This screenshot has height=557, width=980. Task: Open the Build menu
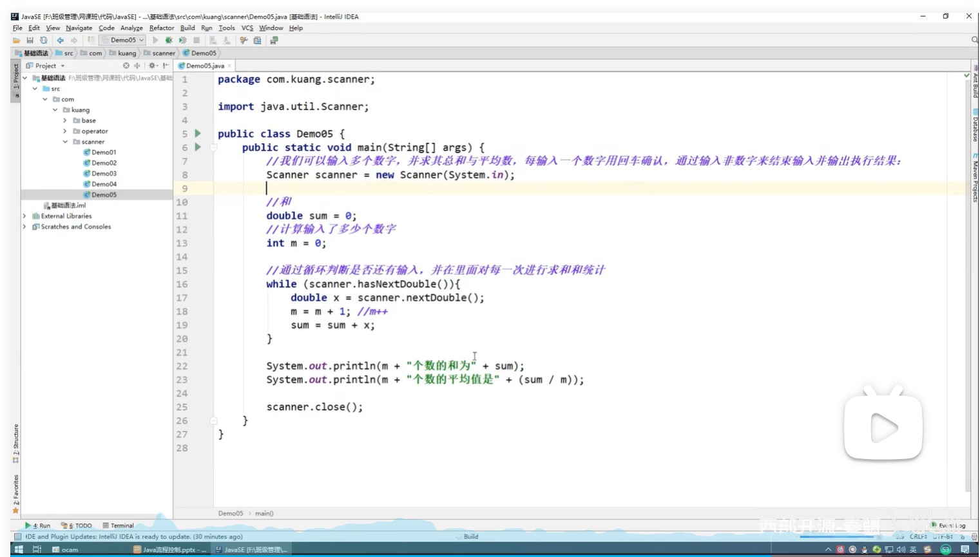[x=187, y=28]
